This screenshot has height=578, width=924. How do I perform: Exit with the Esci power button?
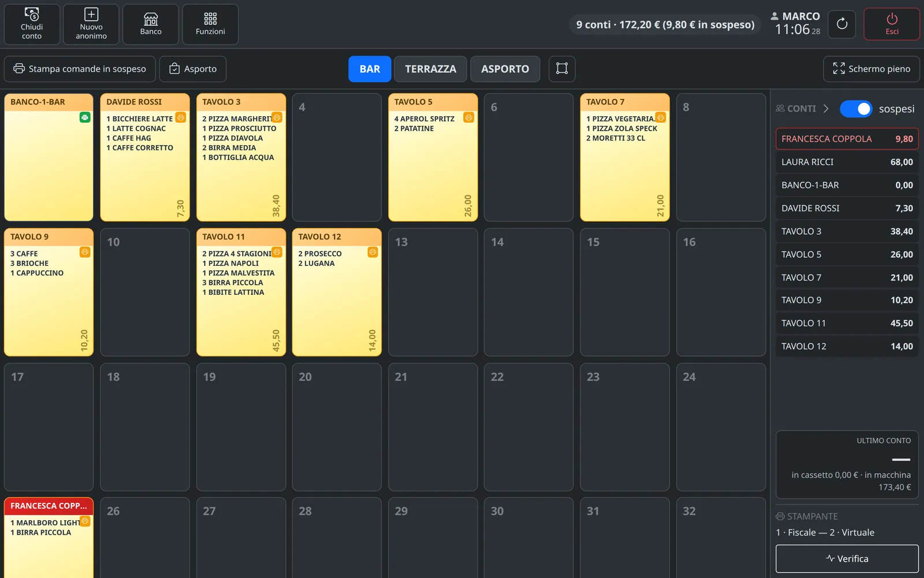(x=892, y=24)
